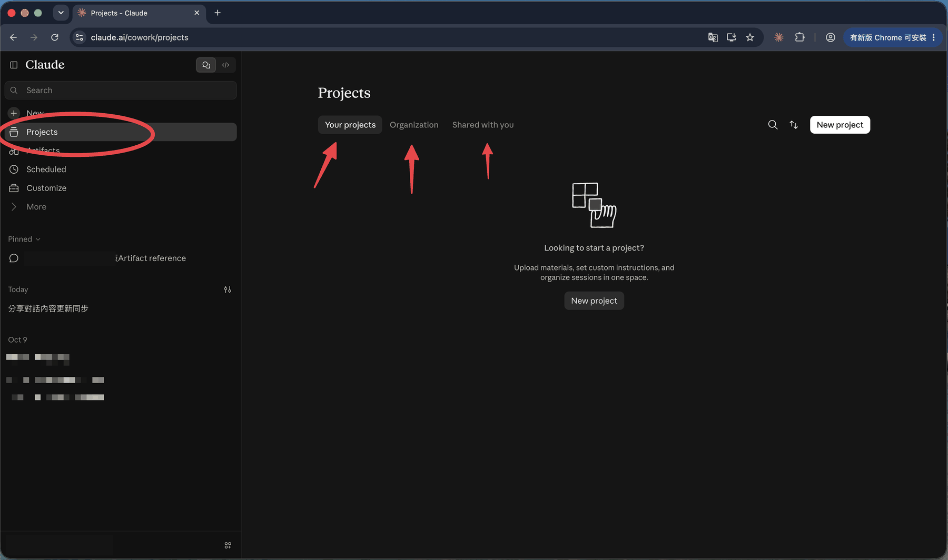Open Chrome profile icon
Viewport: 948px width, 560px height.
click(831, 37)
